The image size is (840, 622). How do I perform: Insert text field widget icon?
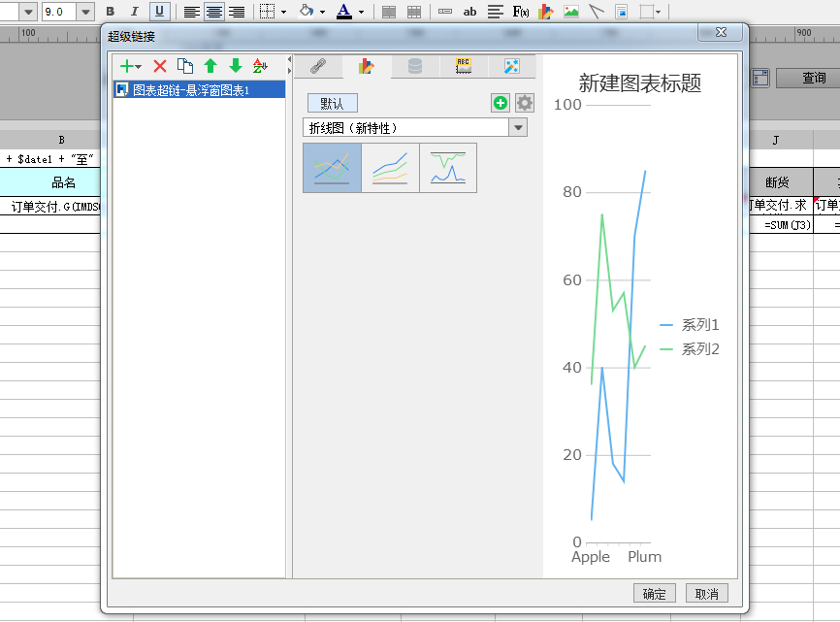tap(444, 12)
